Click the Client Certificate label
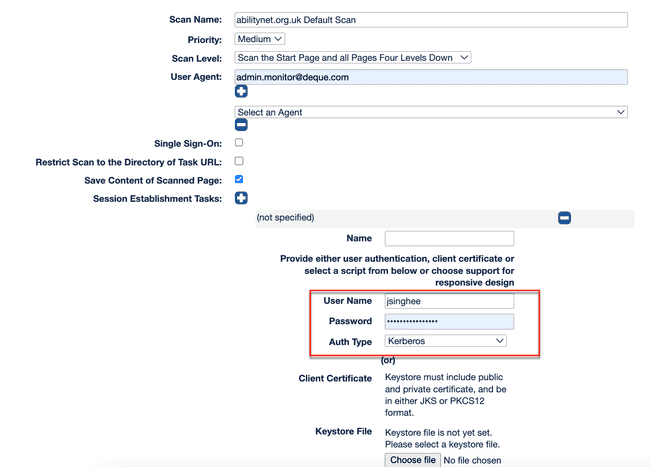Image resolution: width=650 pixels, height=467 pixels. point(335,378)
